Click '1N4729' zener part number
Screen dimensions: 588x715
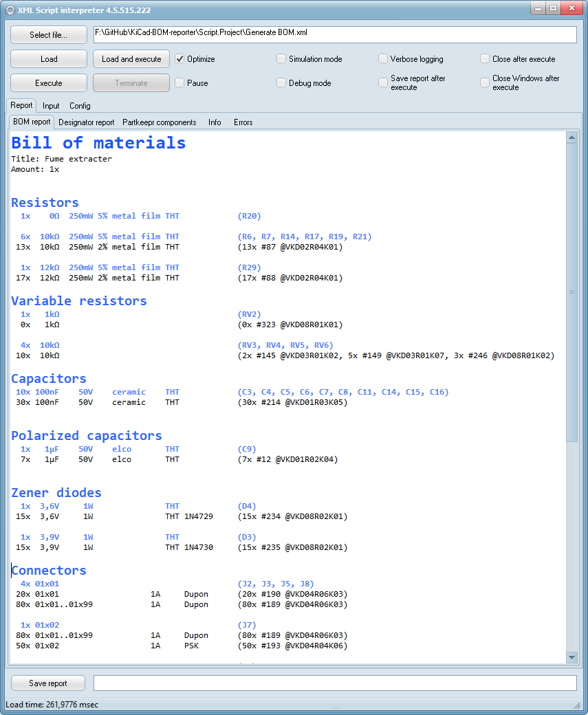point(199,516)
